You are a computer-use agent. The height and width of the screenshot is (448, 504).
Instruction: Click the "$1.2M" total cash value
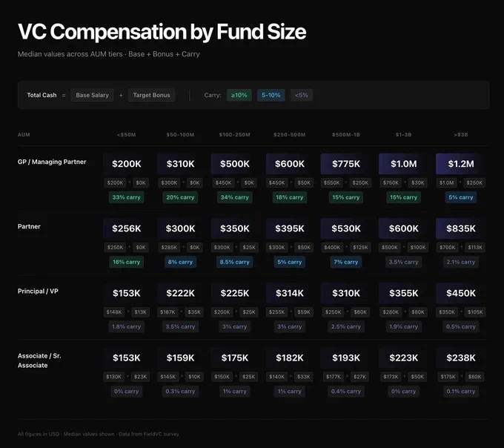pyautogui.click(x=460, y=164)
